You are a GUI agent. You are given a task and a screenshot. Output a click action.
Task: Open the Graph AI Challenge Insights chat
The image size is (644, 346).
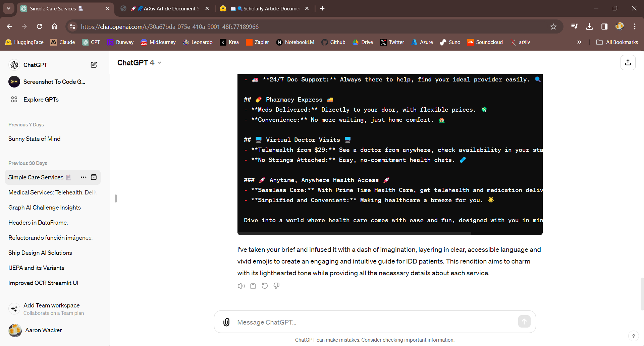pos(53,208)
